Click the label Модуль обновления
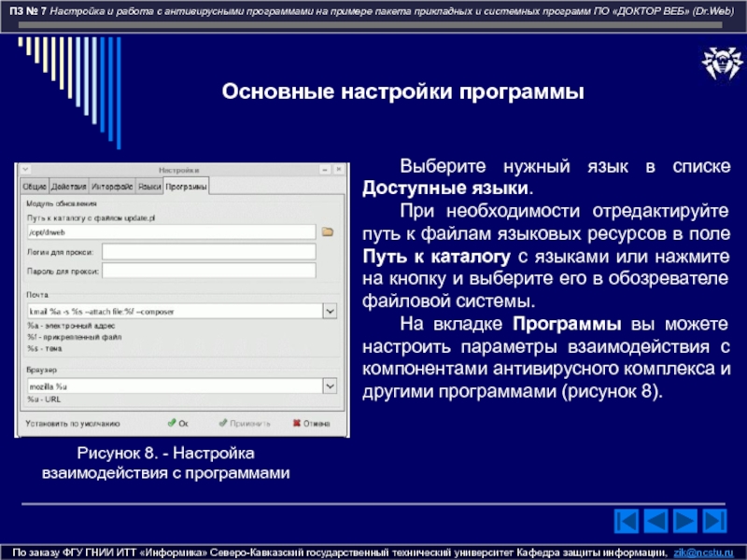 click(62, 203)
